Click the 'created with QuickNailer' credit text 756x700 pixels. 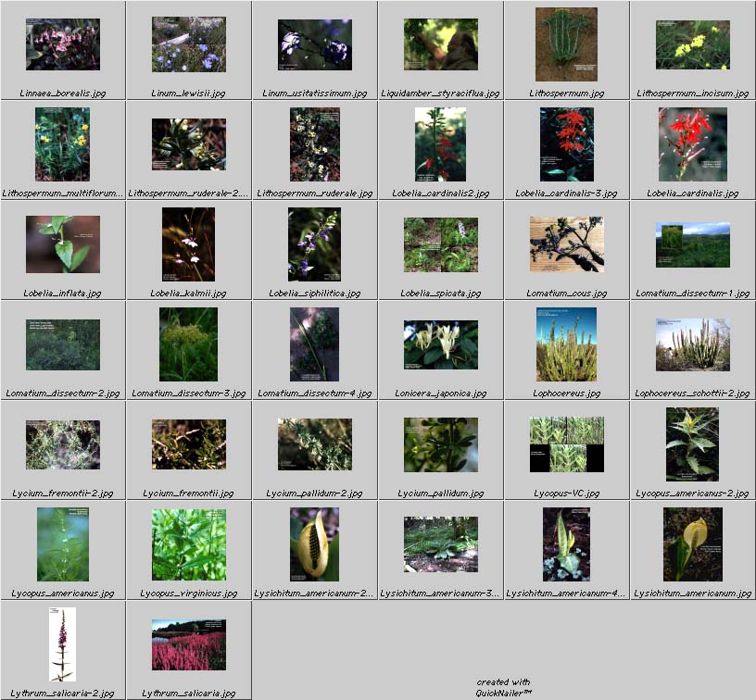pyautogui.click(x=503, y=687)
